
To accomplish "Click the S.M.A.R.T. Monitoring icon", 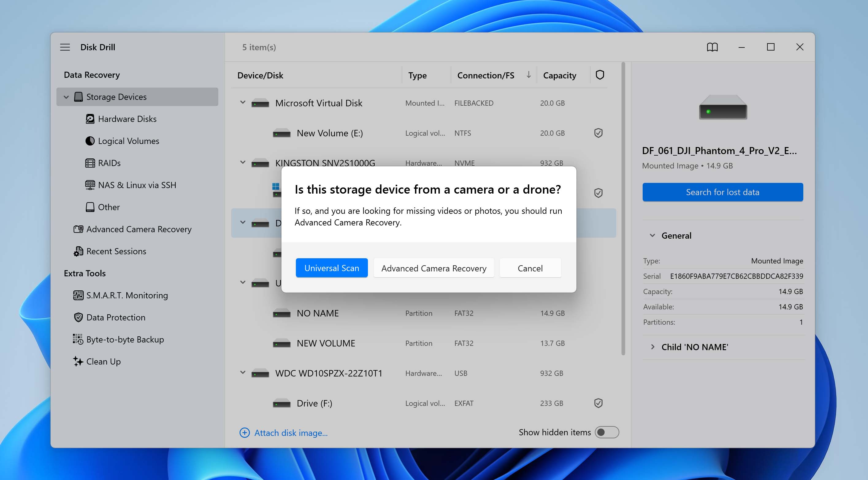I will pyautogui.click(x=78, y=295).
